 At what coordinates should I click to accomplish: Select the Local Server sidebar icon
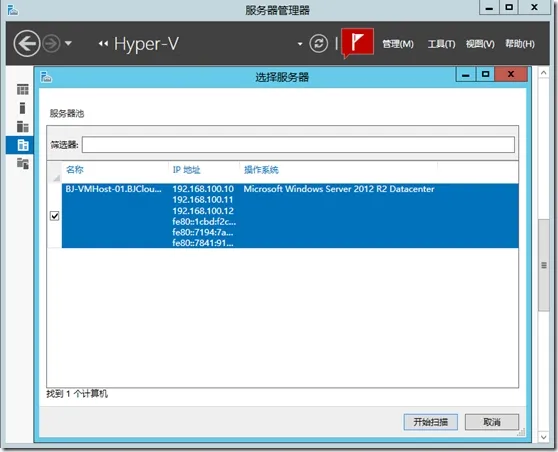coord(22,108)
